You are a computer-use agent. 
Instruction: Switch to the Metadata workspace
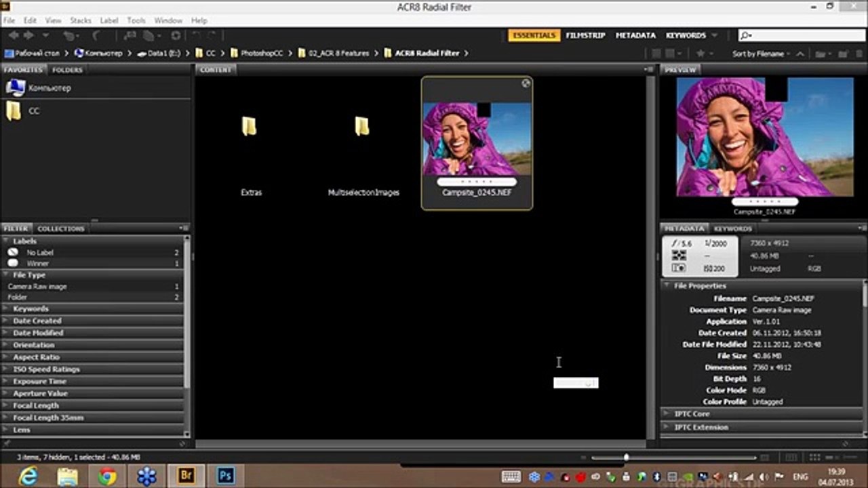coord(635,35)
